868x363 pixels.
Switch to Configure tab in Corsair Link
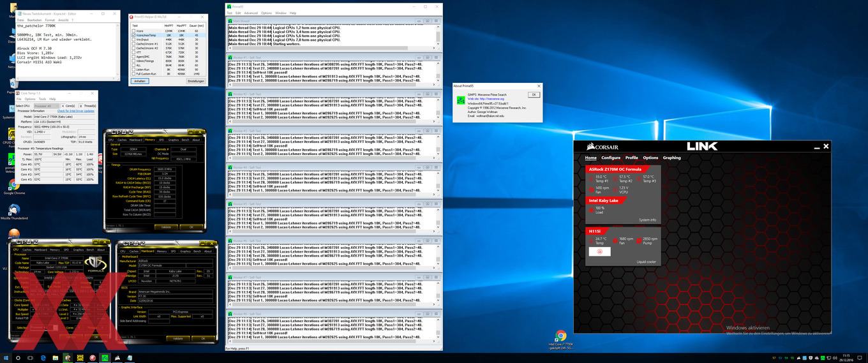pyautogui.click(x=611, y=158)
